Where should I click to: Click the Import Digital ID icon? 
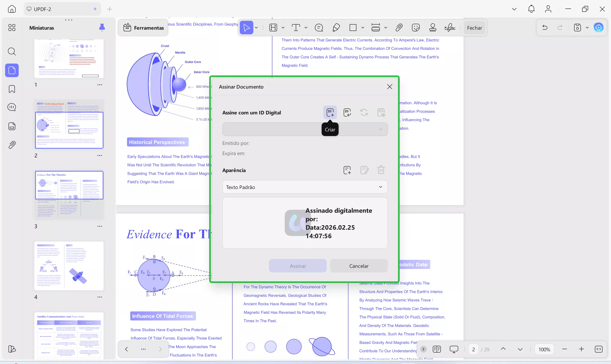coord(347,112)
